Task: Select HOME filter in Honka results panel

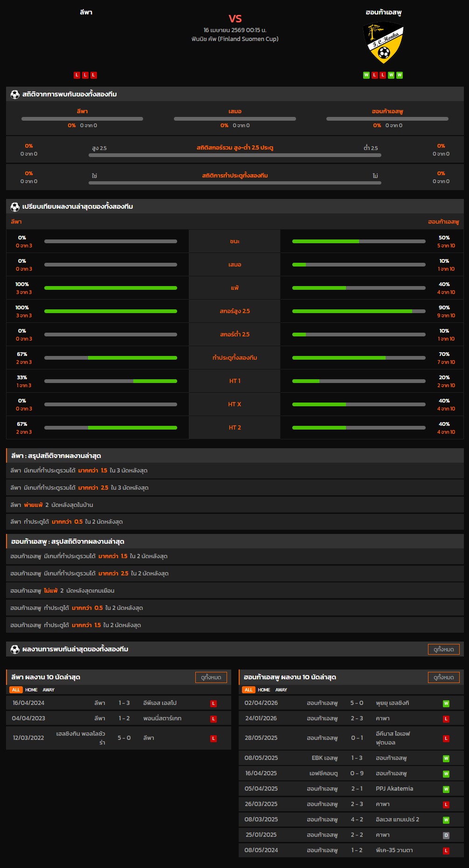Action: [x=264, y=690]
